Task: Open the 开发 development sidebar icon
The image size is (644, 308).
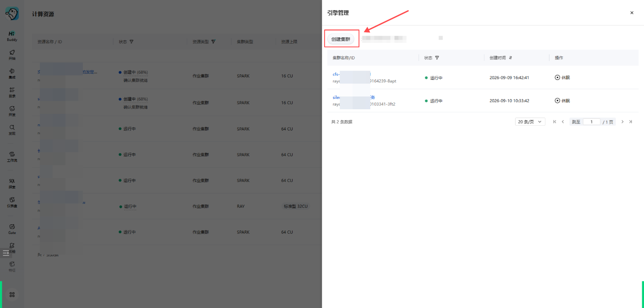Action: [12, 111]
